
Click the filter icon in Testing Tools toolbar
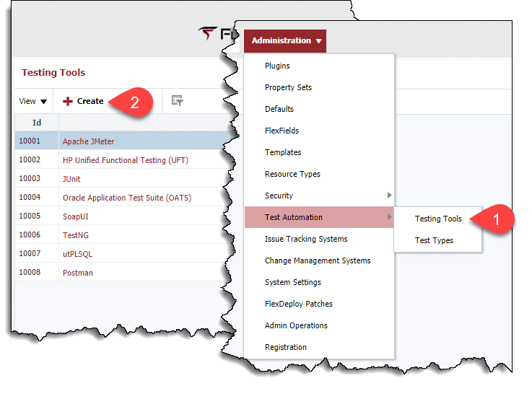click(x=177, y=101)
